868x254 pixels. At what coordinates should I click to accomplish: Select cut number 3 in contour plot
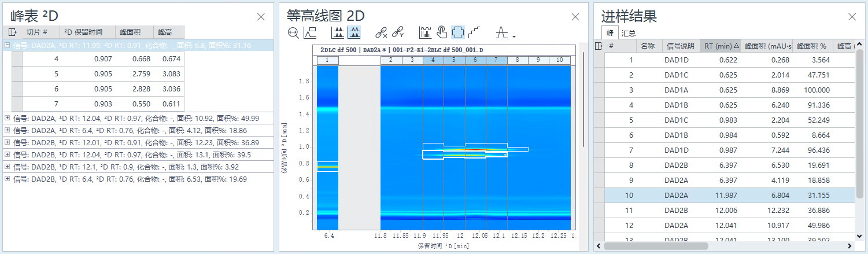pyautogui.click(x=412, y=60)
